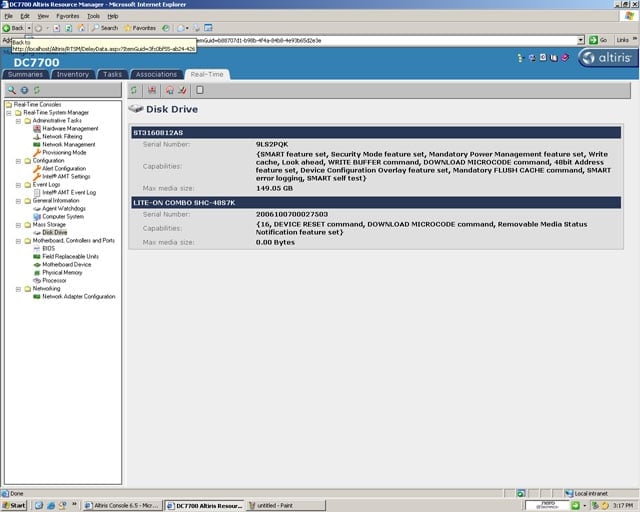Select Provisioning Mode
Viewport: 640px width, 512px height.
[x=64, y=152]
